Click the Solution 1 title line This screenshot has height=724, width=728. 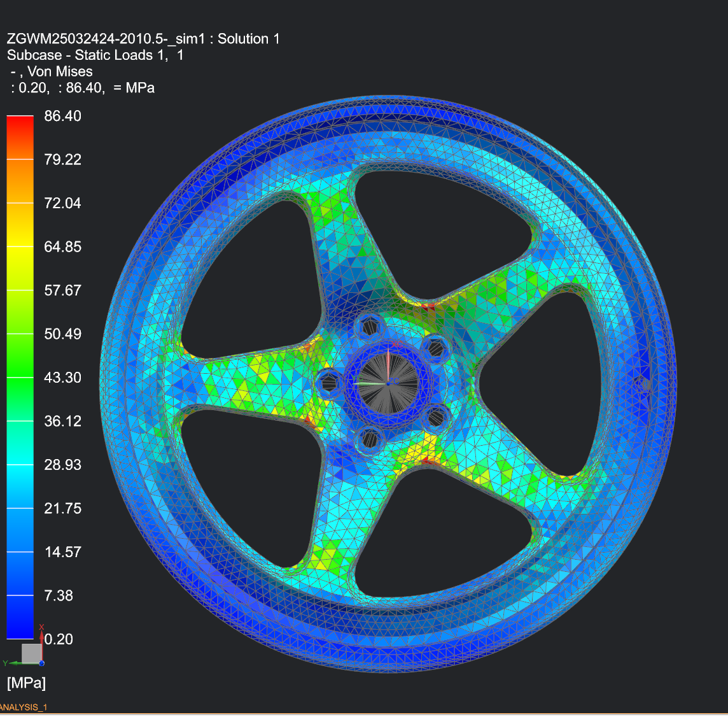pyautogui.click(x=143, y=39)
